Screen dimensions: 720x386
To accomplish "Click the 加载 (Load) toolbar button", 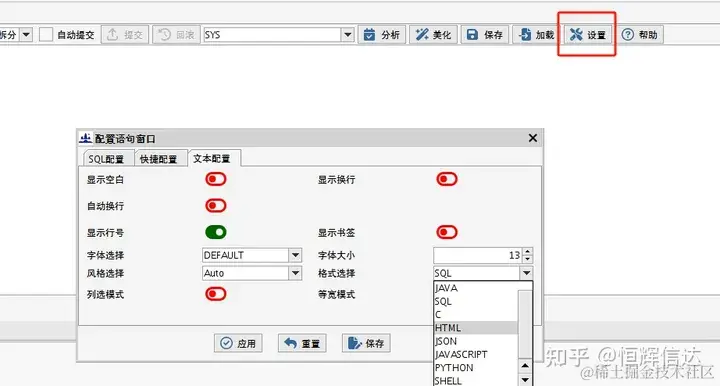I will 536,34.
